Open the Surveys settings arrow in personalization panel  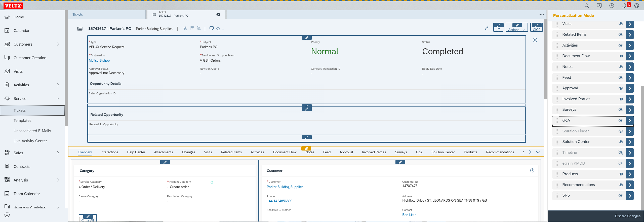tap(630, 110)
